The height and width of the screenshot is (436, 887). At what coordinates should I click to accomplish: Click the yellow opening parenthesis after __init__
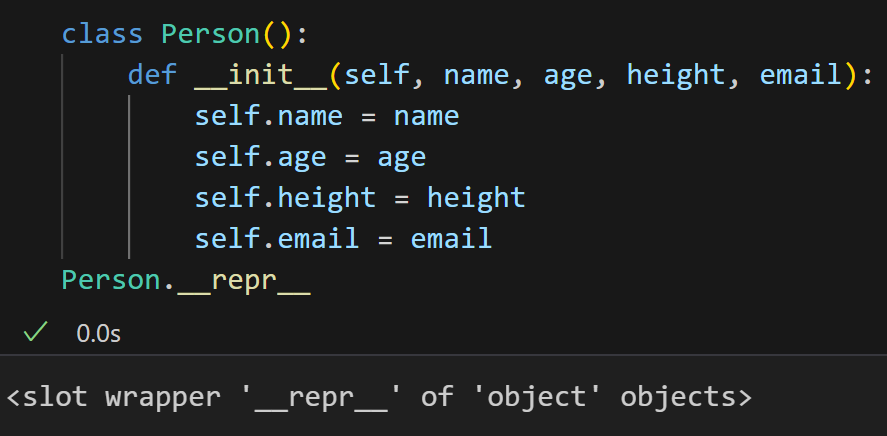coord(335,75)
